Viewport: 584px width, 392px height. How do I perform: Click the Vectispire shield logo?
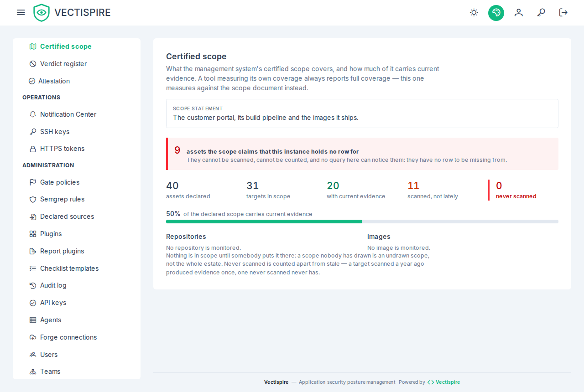(x=42, y=13)
